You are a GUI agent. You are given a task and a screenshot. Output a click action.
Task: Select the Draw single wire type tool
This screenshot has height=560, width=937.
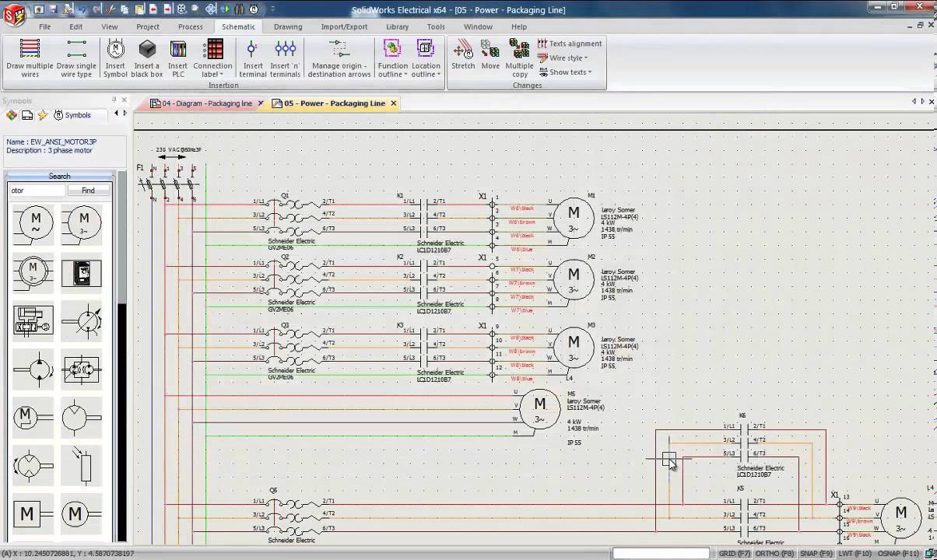(x=76, y=58)
